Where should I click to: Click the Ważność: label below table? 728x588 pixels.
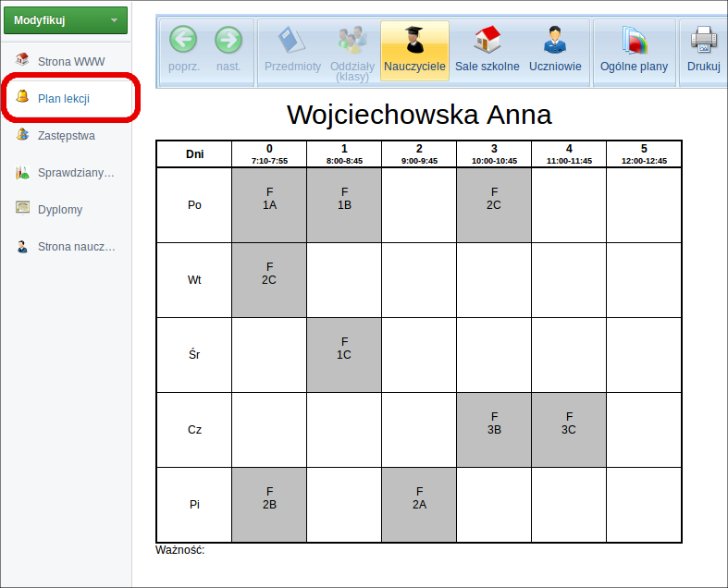click(180, 550)
